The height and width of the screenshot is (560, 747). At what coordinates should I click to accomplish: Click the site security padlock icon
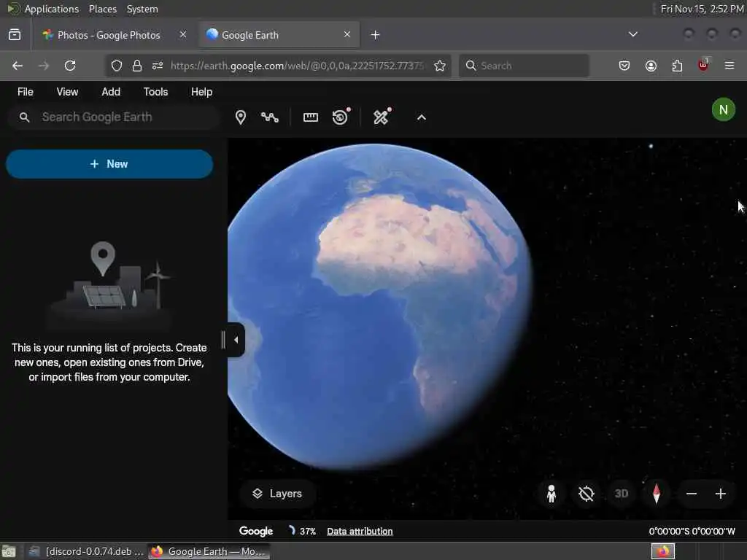pos(137,66)
